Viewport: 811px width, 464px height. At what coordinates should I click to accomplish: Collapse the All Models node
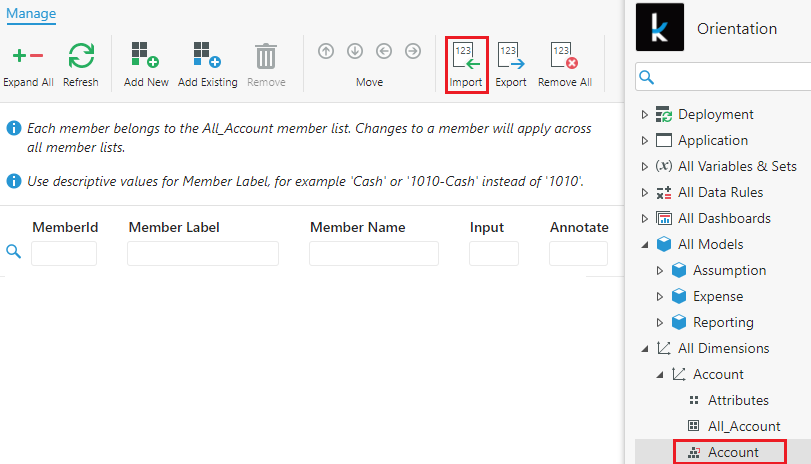(645, 245)
